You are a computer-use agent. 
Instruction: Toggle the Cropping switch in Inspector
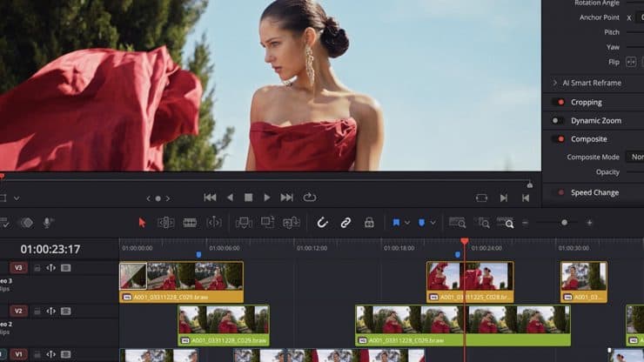559,103
